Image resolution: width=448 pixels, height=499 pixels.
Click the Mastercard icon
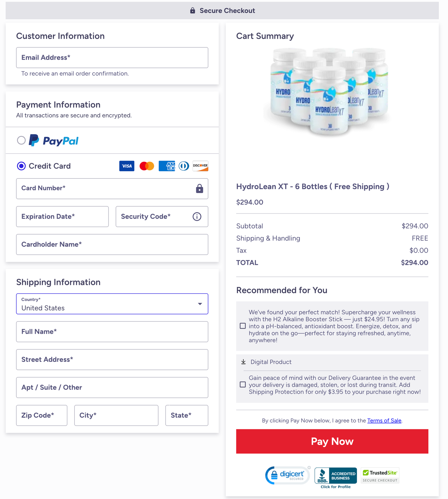tap(147, 166)
